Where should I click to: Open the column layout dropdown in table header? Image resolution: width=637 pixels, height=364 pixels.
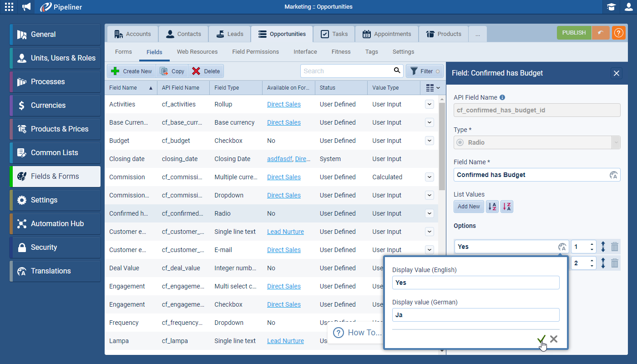tap(430, 87)
